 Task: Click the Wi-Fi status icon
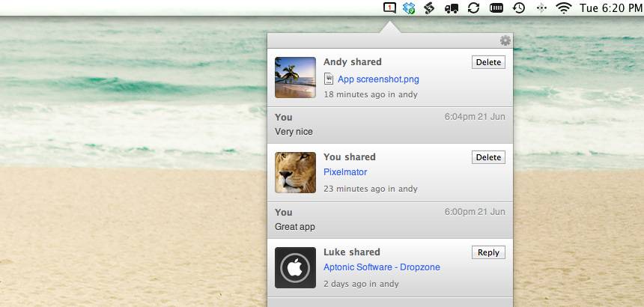pos(564,8)
